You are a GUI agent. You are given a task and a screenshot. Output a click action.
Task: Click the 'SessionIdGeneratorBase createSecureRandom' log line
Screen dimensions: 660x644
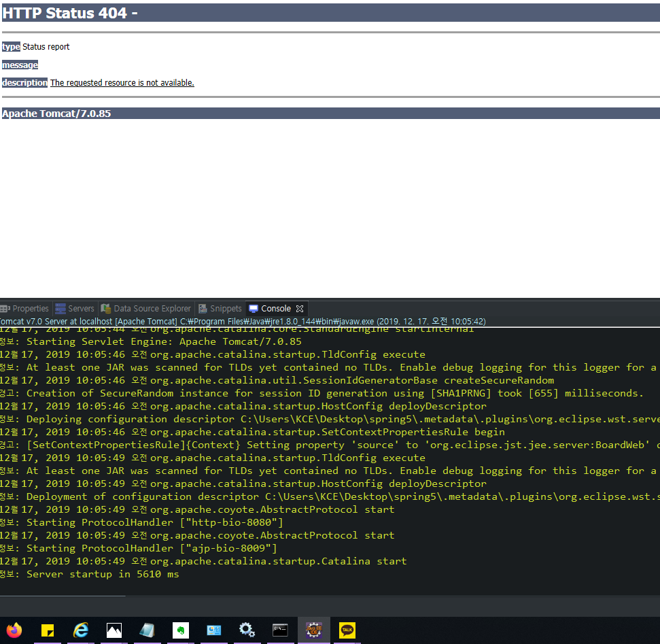coord(277,380)
